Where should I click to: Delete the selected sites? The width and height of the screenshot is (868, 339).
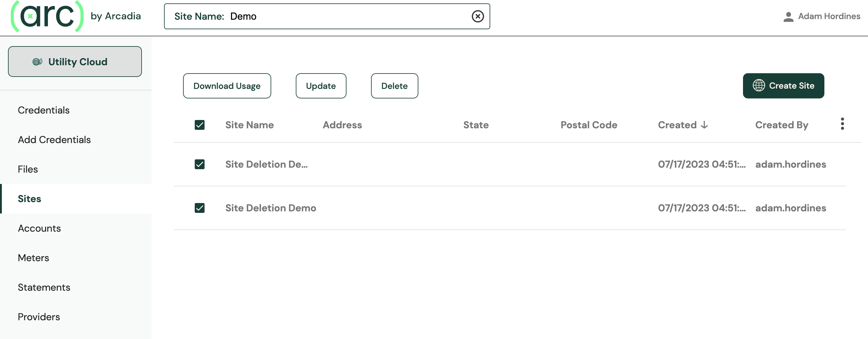[x=394, y=86]
